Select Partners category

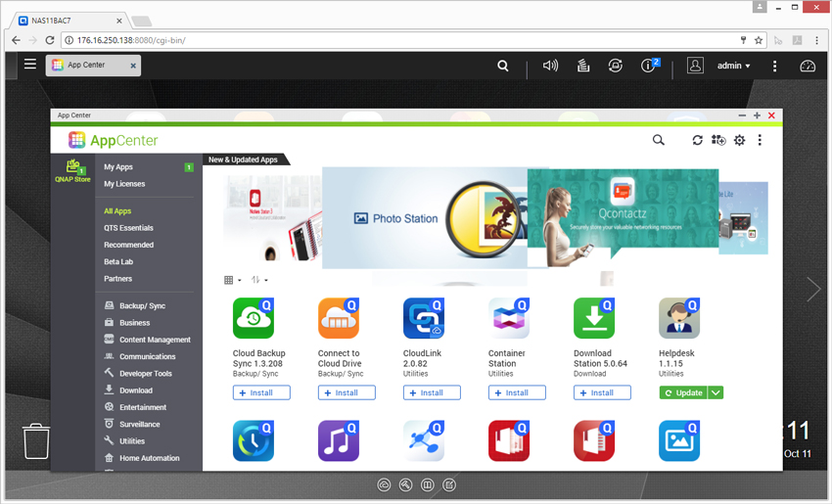(x=117, y=279)
